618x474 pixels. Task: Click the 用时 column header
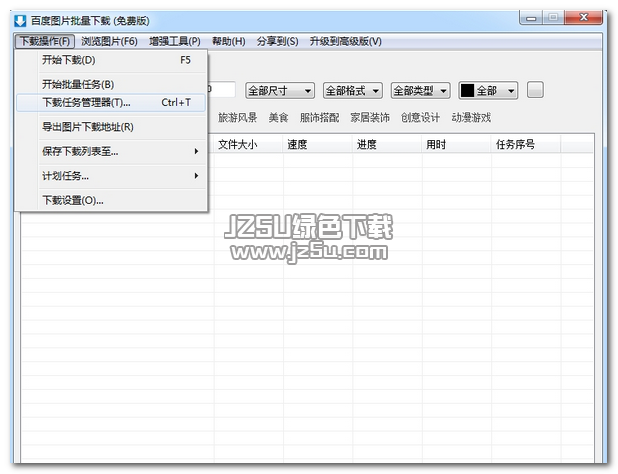tap(457, 144)
